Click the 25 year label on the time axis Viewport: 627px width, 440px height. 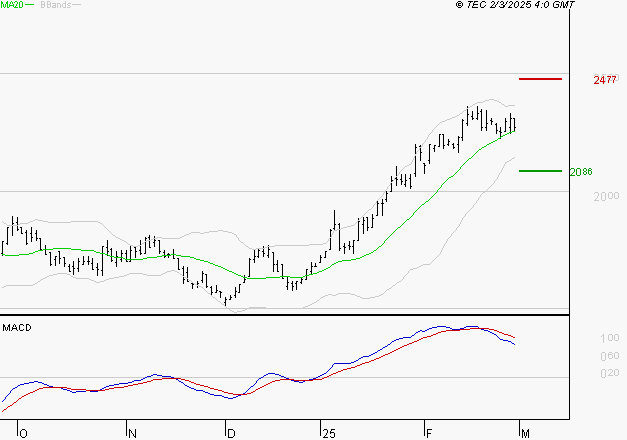click(x=329, y=434)
